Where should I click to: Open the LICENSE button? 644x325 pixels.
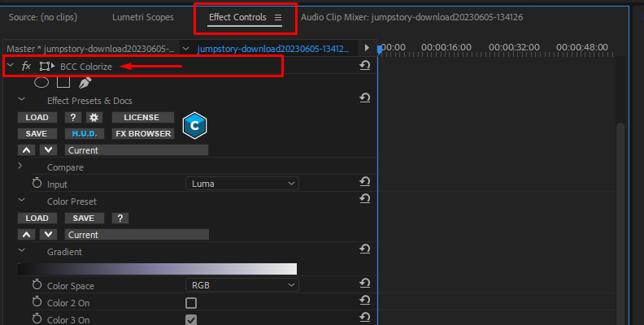(141, 117)
